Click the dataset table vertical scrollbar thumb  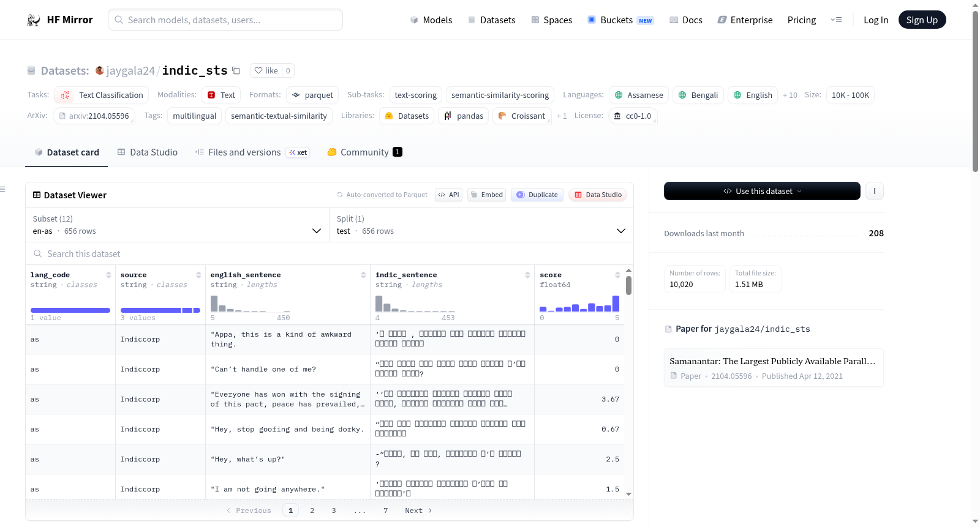coord(628,285)
